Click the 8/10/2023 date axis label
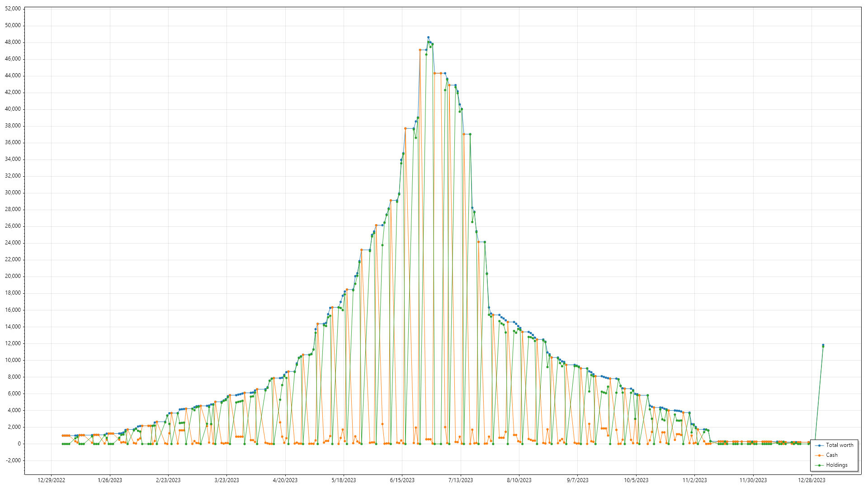868x488 pixels. [x=519, y=480]
